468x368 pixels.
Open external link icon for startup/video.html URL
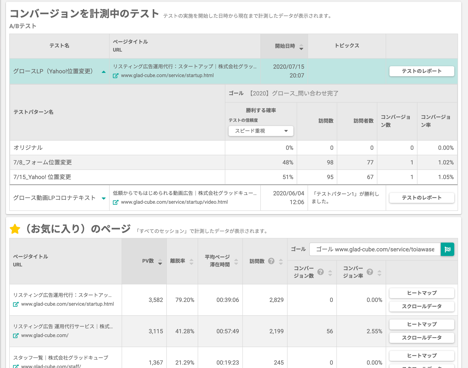(116, 202)
